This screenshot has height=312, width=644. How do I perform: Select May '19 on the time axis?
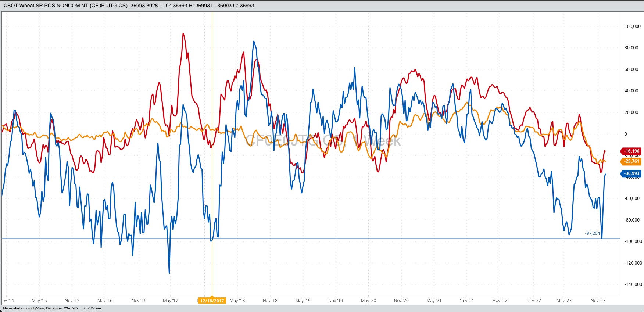(x=303, y=301)
